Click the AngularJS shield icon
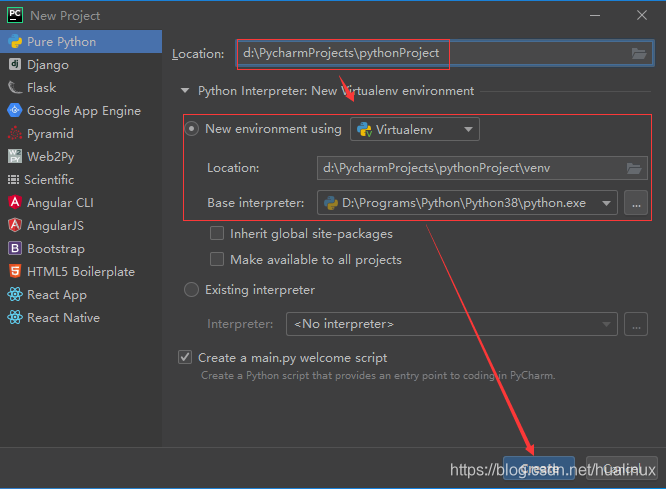 click(x=15, y=225)
